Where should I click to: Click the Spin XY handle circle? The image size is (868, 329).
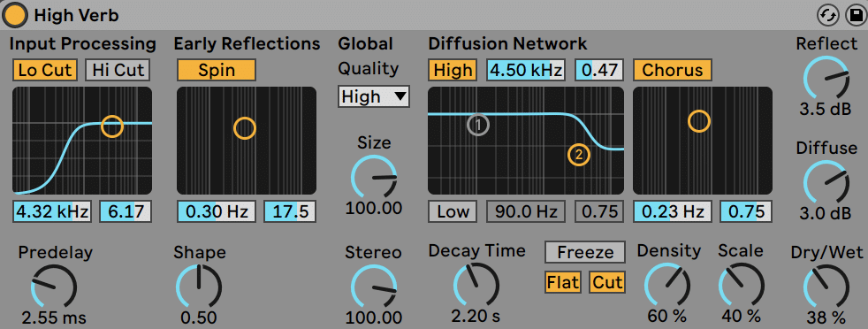tap(244, 128)
